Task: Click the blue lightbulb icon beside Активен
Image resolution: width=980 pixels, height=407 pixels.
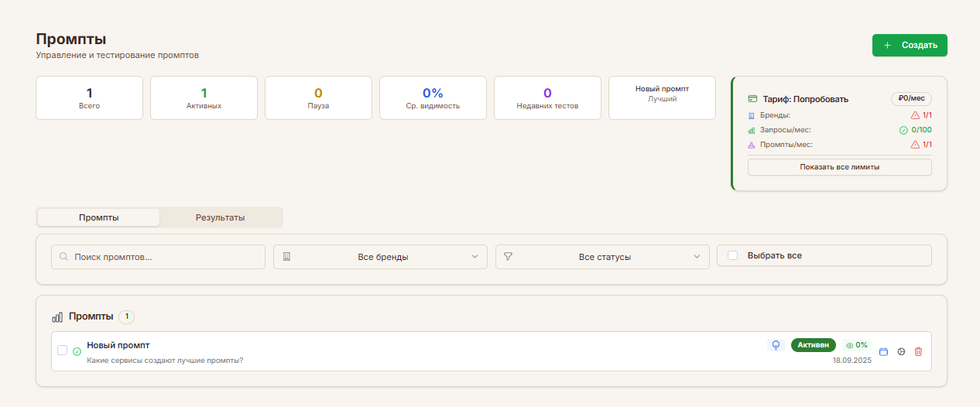Action: tap(776, 345)
